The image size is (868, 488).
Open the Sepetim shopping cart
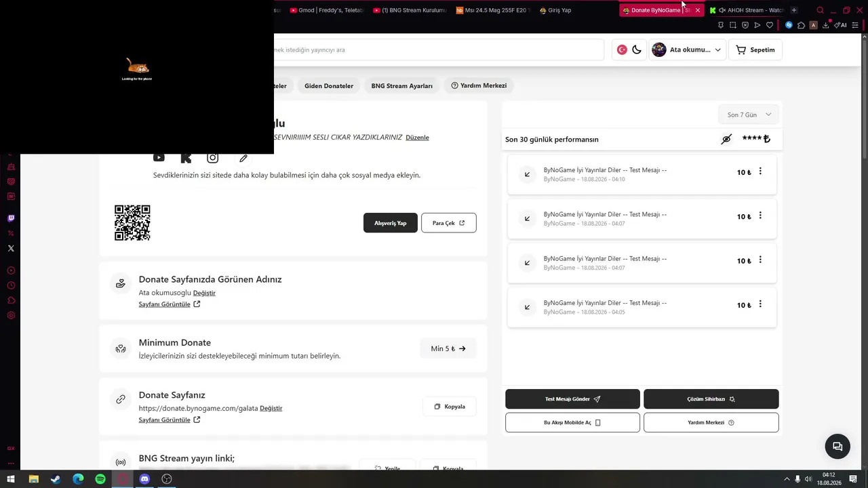tap(755, 49)
